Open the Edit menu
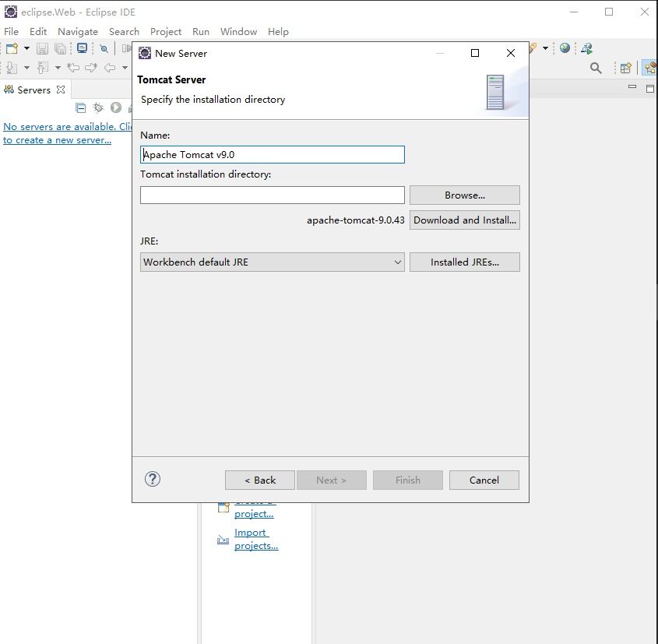The image size is (658, 644). (38, 31)
